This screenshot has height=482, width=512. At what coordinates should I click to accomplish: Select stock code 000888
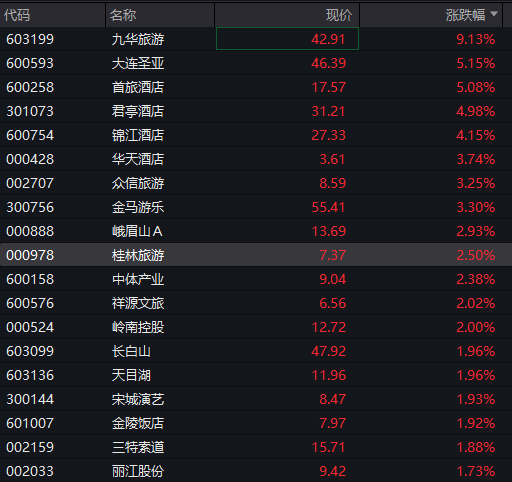click(30, 231)
